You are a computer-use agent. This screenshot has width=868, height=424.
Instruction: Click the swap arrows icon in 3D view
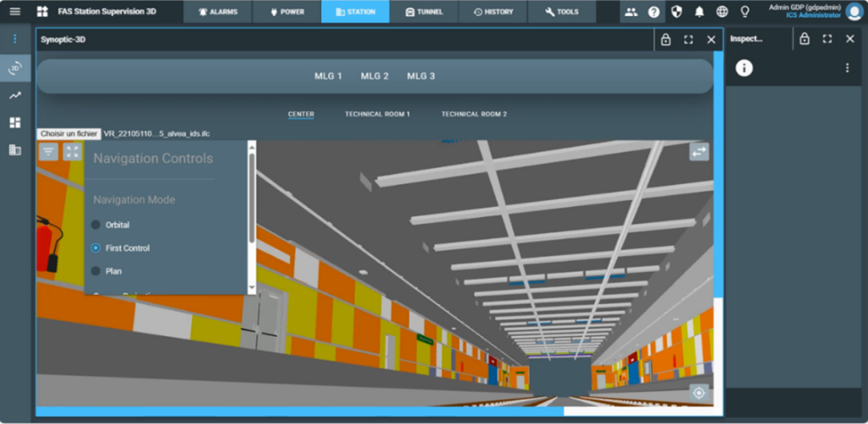[x=698, y=152]
